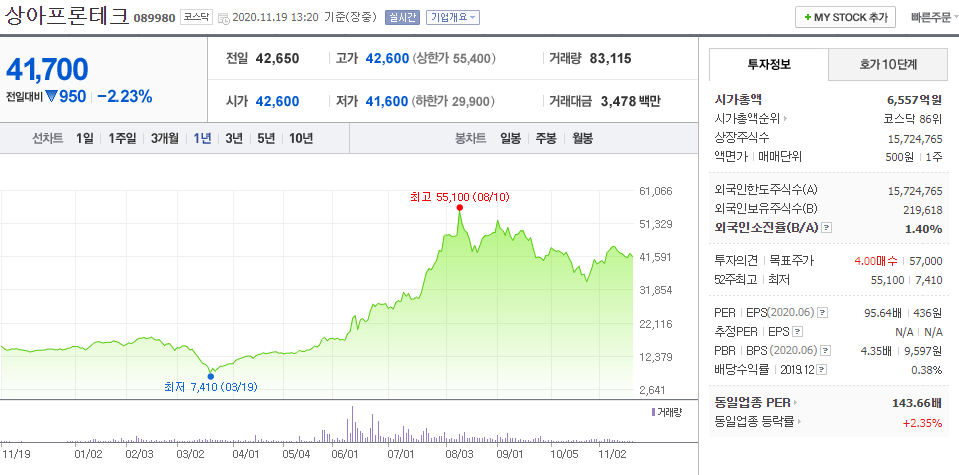Open help icon next to PBR BPS(2020.06)

826,351
